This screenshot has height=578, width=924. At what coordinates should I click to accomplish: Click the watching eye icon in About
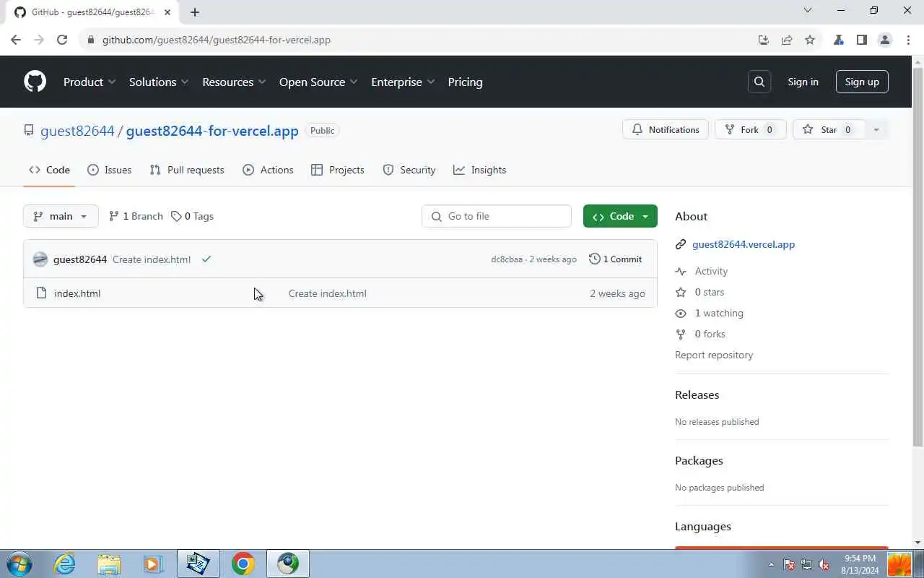tap(680, 313)
